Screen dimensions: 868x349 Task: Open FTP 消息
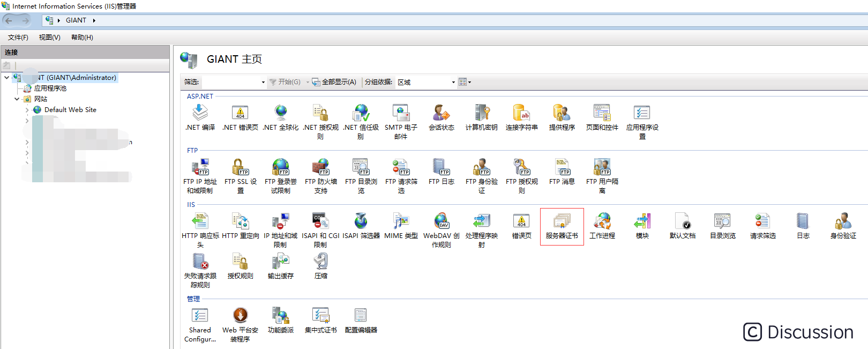coord(562,172)
